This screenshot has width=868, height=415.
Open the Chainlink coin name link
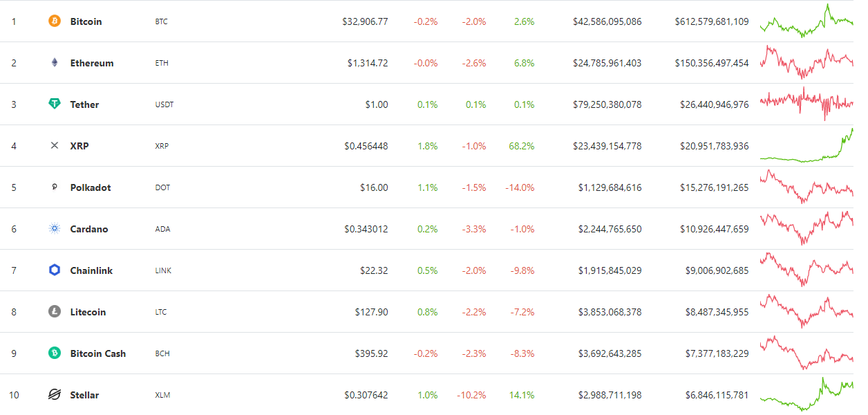click(91, 270)
